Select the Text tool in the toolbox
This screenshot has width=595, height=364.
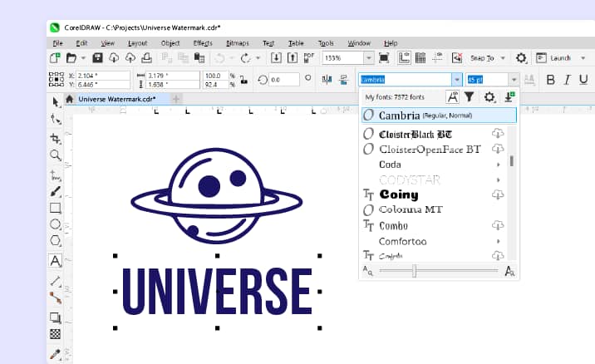pos(56,260)
